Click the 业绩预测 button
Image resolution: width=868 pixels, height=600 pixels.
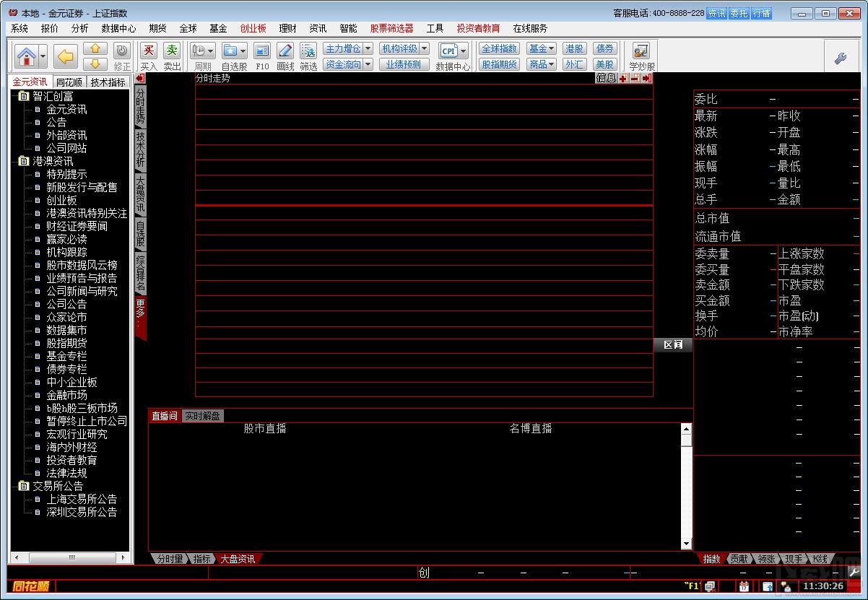[x=404, y=64]
